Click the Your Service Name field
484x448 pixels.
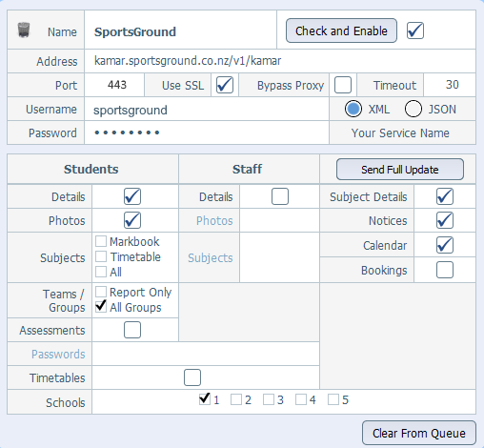[x=402, y=132]
